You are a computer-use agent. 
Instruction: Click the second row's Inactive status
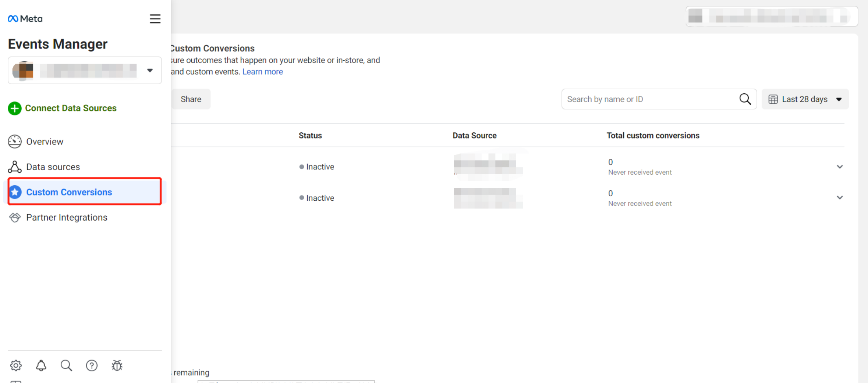coord(317,198)
